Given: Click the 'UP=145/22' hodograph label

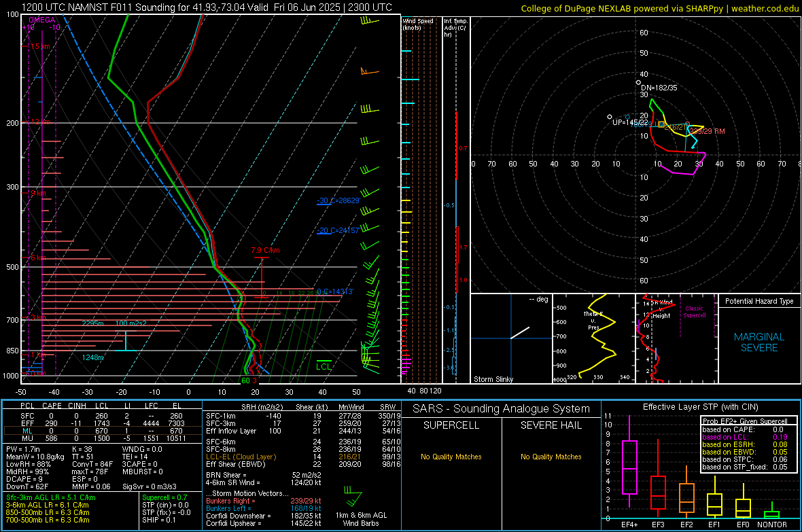Looking at the screenshot, I should pyautogui.click(x=629, y=123).
